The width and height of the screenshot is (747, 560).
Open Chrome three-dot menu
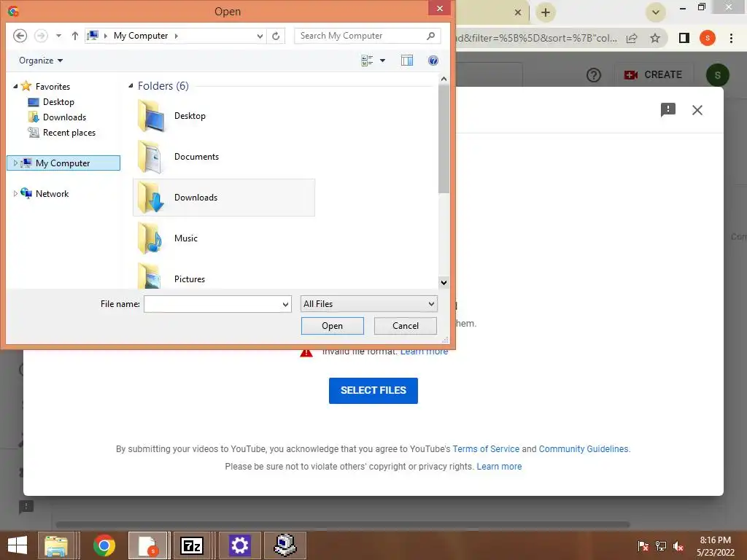[x=731, y=38]
